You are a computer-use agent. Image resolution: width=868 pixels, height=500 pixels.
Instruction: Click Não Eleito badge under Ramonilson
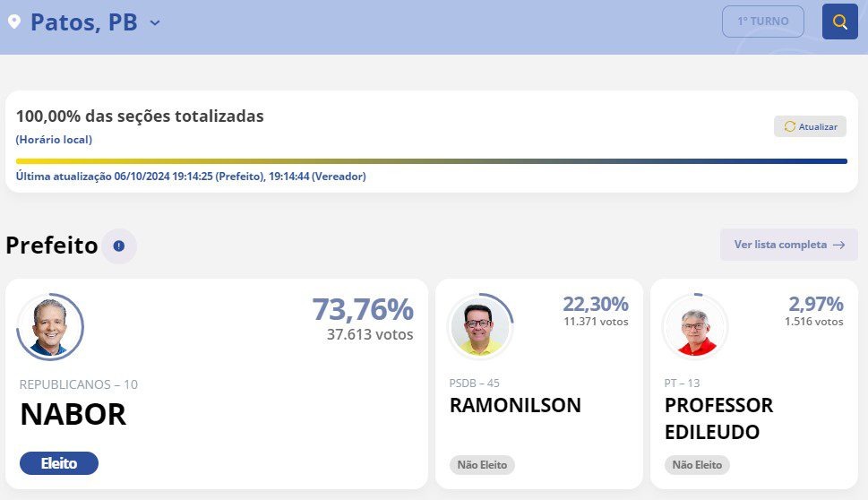(482, 465)
